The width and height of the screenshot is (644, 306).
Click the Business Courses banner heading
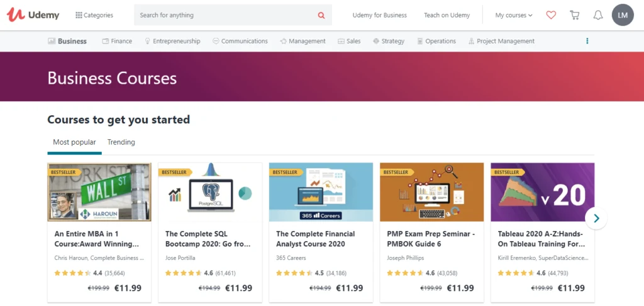click(x=112, y=78)
